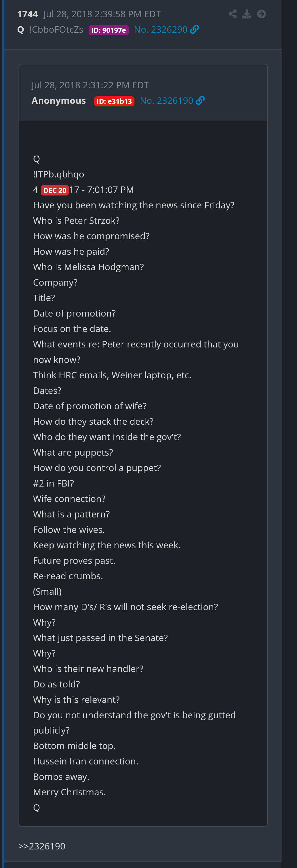Viewport: 297px width, 868px height.
Task: Click the red DEC 20 highlight
Action: pyautogui.click(x=55, y=190)
